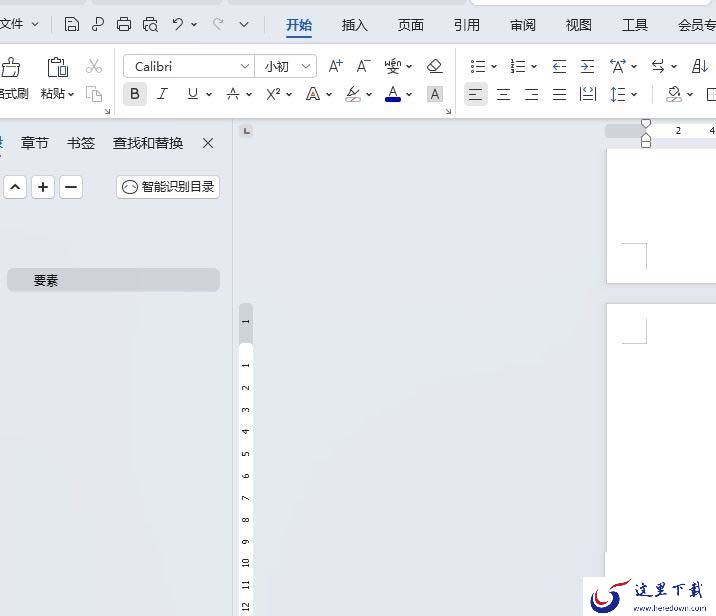Open Print Preview icon
The height and width of the screenshot is (616, 716).
[150, 24]
